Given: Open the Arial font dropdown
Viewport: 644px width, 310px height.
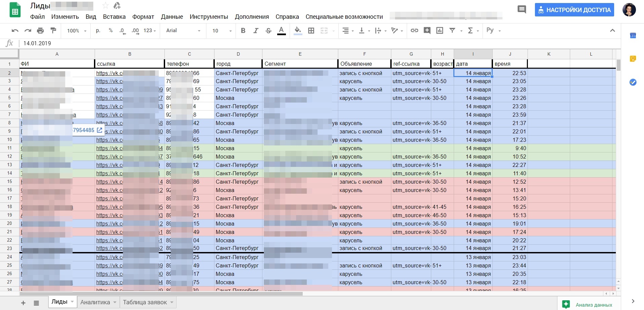Looking at the screenshot, I should 183,30.
